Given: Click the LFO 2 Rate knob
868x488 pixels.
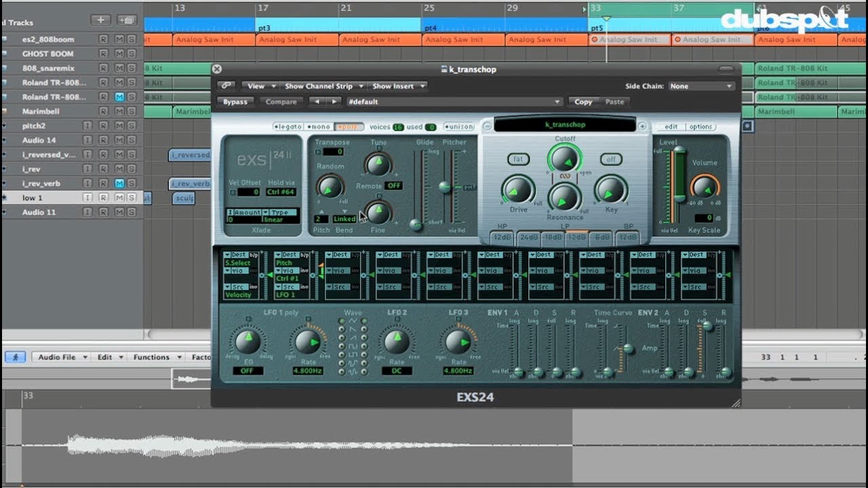Looking at the screenshot, I should point(397,341).
